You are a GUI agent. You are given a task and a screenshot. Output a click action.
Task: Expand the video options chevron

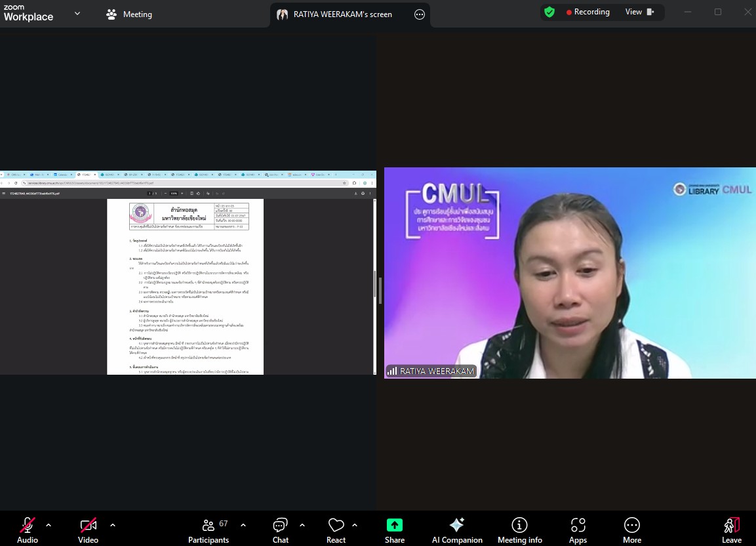pyautogui.click(x=113, y=525)
